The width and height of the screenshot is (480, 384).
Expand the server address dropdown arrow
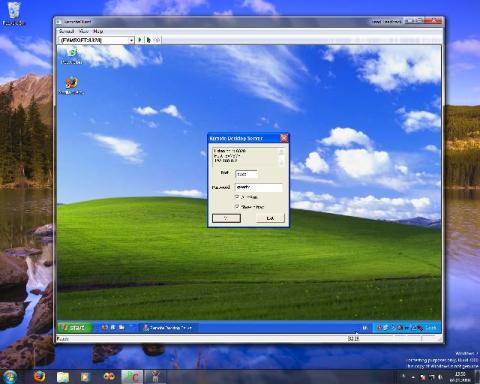131,40
